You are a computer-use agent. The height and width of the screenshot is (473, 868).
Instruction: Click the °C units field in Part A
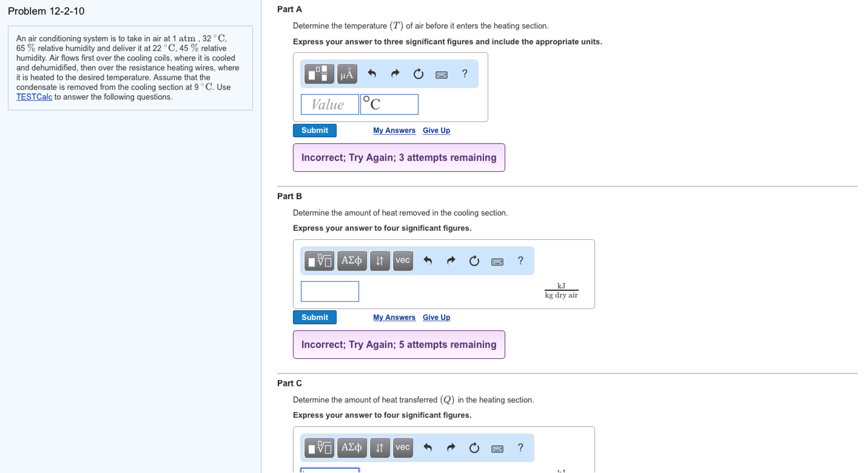[389, 104]
